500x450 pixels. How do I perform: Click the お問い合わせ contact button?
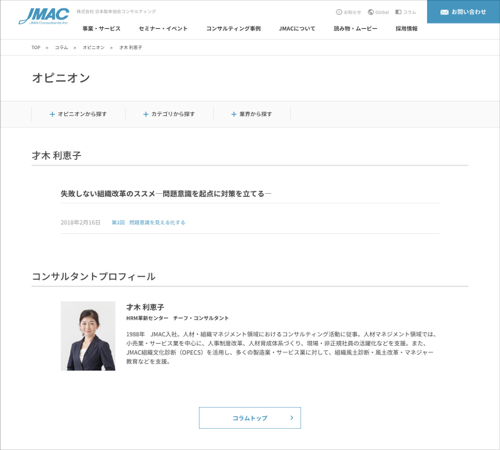[x=463, y=12]
